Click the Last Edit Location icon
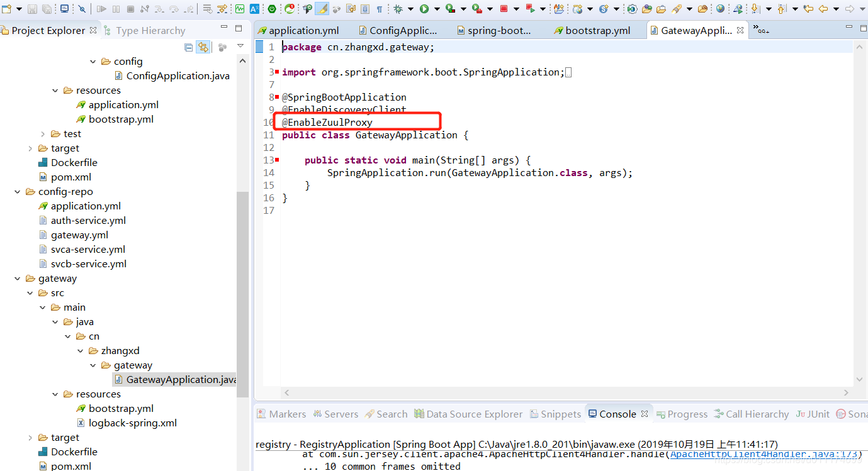 pos(808,9)
